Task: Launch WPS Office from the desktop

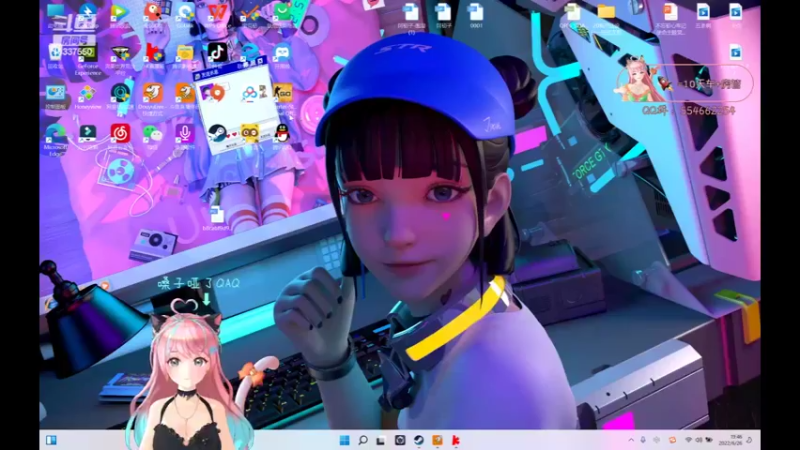Action: [x=217, y=12]
